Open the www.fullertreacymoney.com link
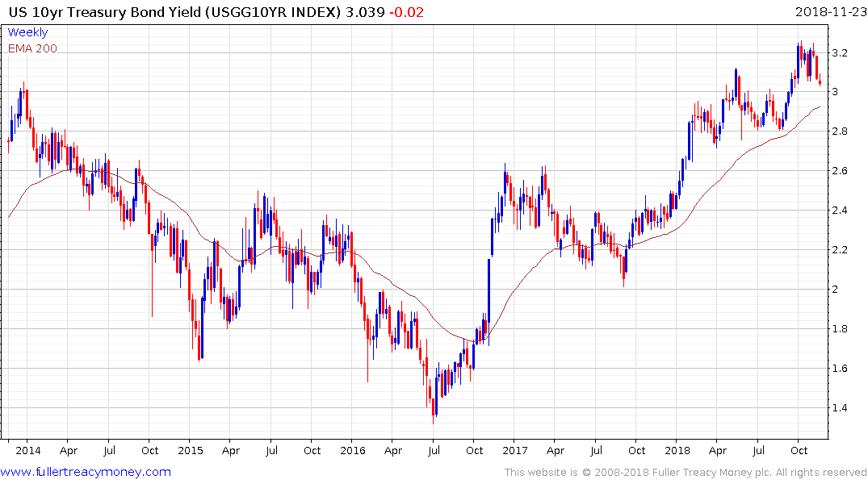 click(86, 472)
